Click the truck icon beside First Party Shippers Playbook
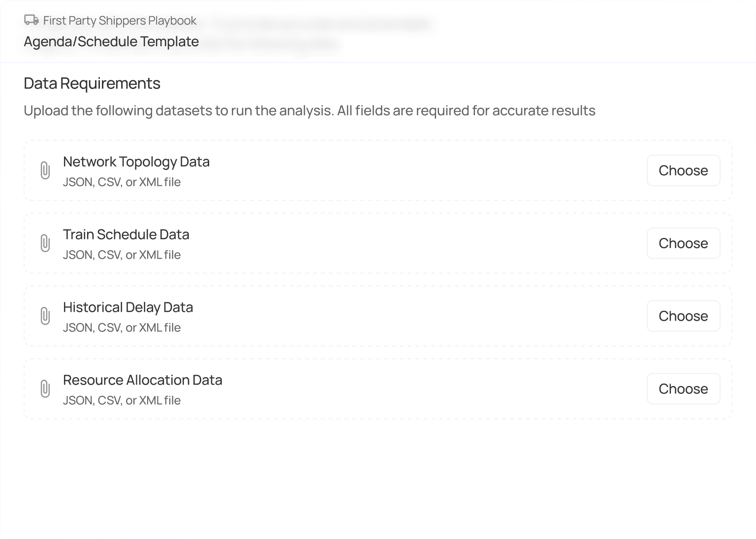The height and width of the screenshot is (539, 756). (x=31, y=20)
